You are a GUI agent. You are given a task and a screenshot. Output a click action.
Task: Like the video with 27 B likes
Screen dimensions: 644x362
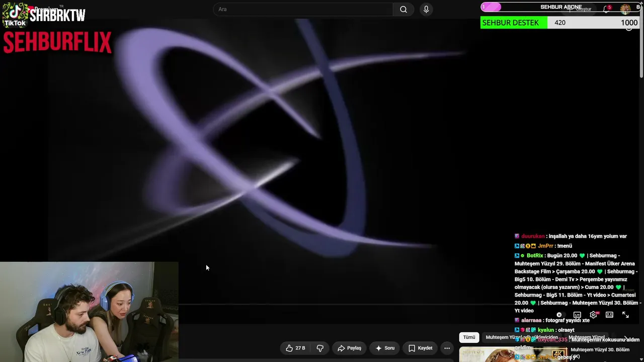(x=295, y=348)
